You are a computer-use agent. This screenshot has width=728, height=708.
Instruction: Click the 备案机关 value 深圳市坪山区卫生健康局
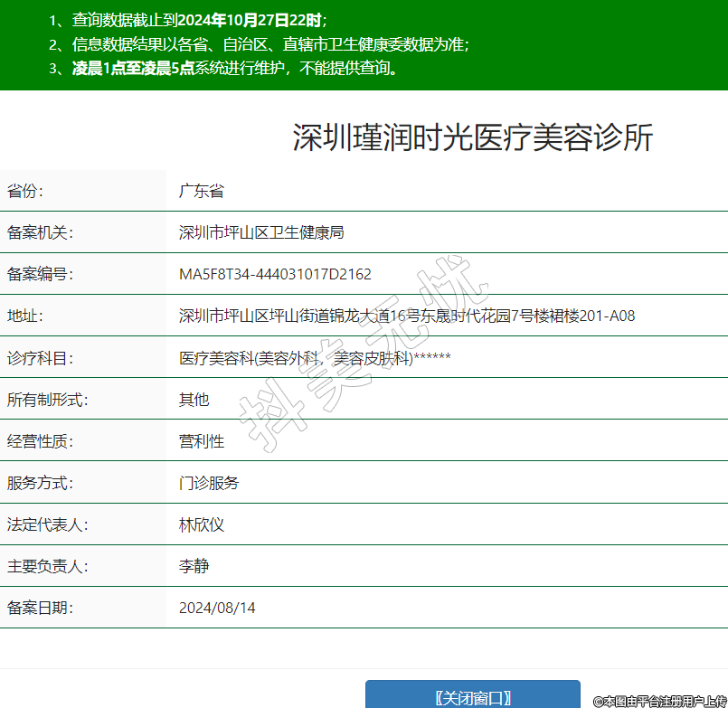tap(261, 232)
